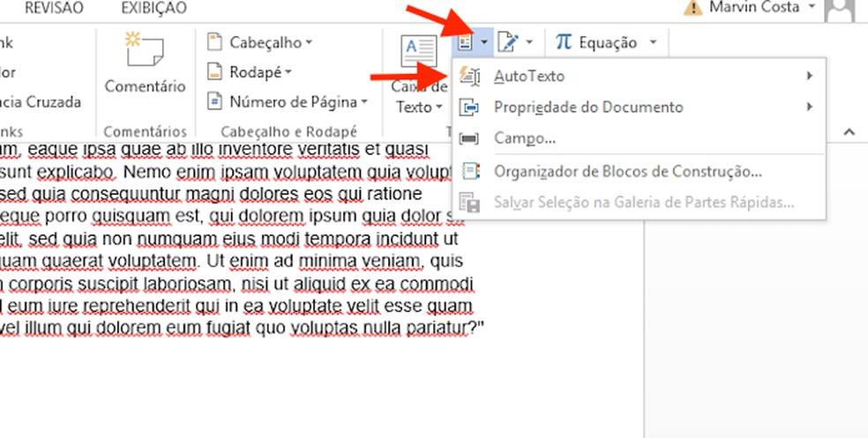Expand Propriedade do Documento submenu arrow
Image resolution: width=868 pixels, height=438 pixels.
pyautogui.click(x=810, y=107)
